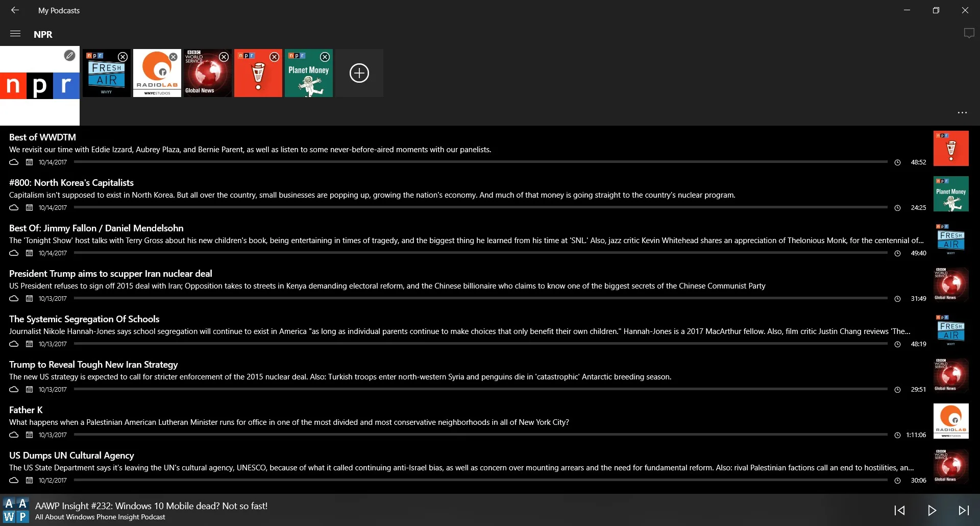Screen dimensions: 980x526
Task: Click the cloud icon for North Korea's Capitalists
Action: click(14, 208)
